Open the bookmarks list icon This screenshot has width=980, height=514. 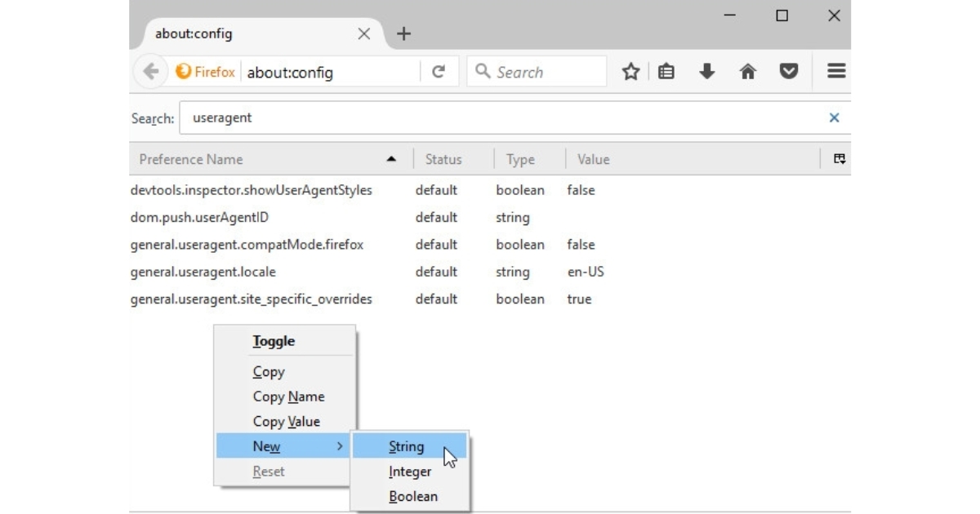(x=667, y=72)
